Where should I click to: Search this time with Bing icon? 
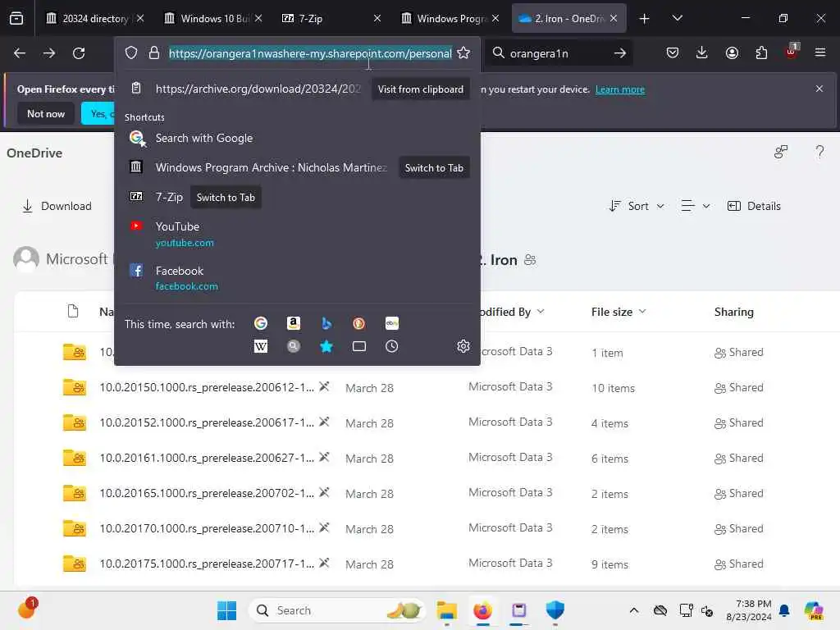pyautogui.click(x=326, y=323)
